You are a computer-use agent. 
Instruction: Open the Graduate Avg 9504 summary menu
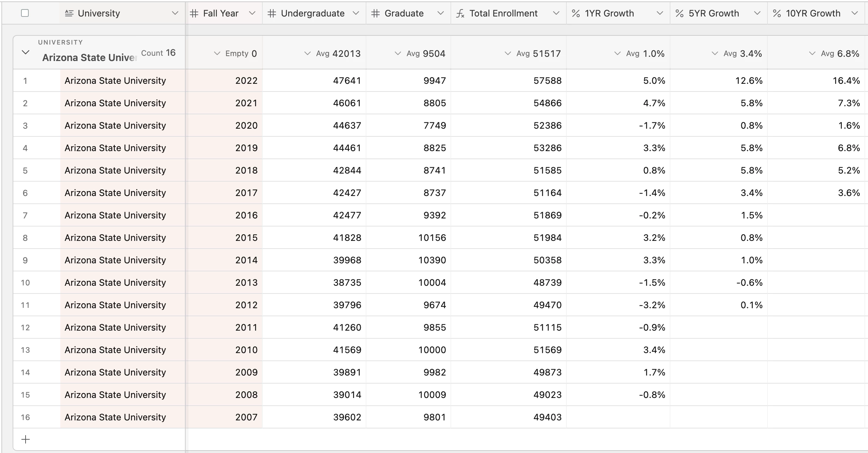coord(420,54)
